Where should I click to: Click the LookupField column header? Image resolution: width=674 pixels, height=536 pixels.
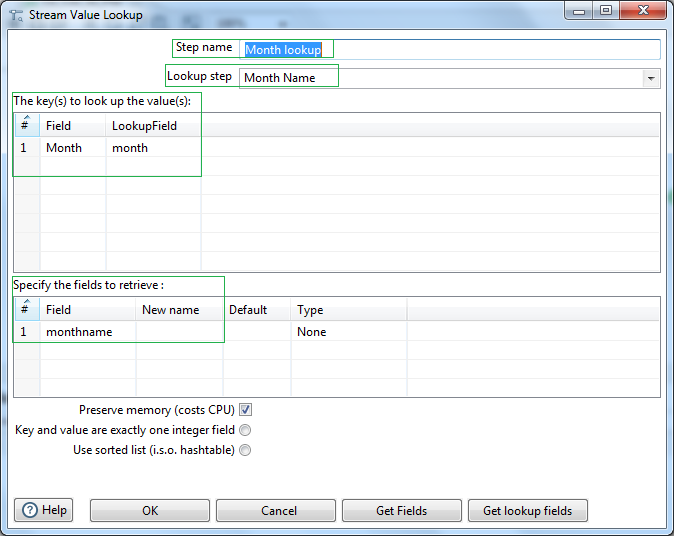pyautogui.click(x=153, y=126)
